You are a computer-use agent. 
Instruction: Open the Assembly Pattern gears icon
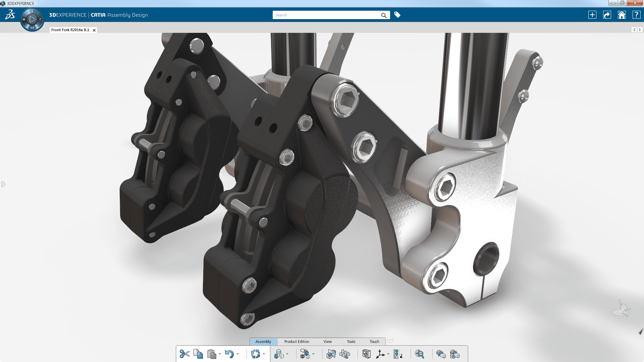(345, 354)
